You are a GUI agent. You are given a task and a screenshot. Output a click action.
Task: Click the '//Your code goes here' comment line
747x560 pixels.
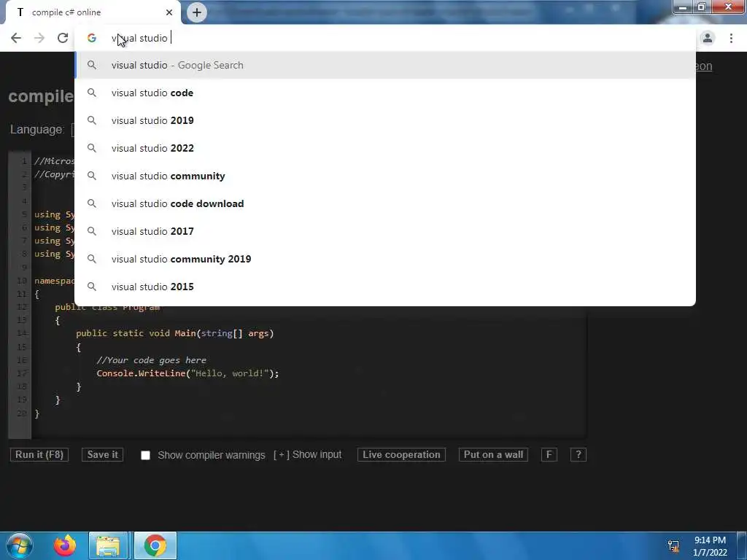coord(152,360)
